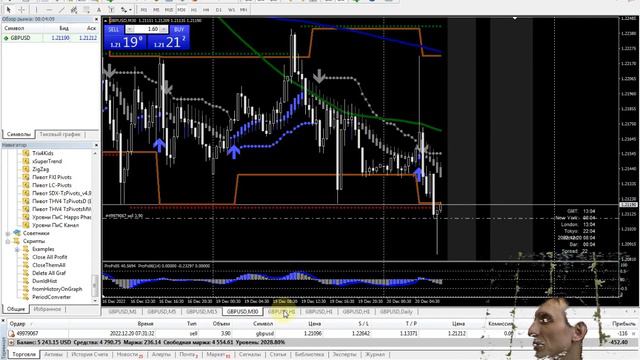Open the arrows objects dropdown in toolbar
640x360 pixels.
(x=126, y=9)
